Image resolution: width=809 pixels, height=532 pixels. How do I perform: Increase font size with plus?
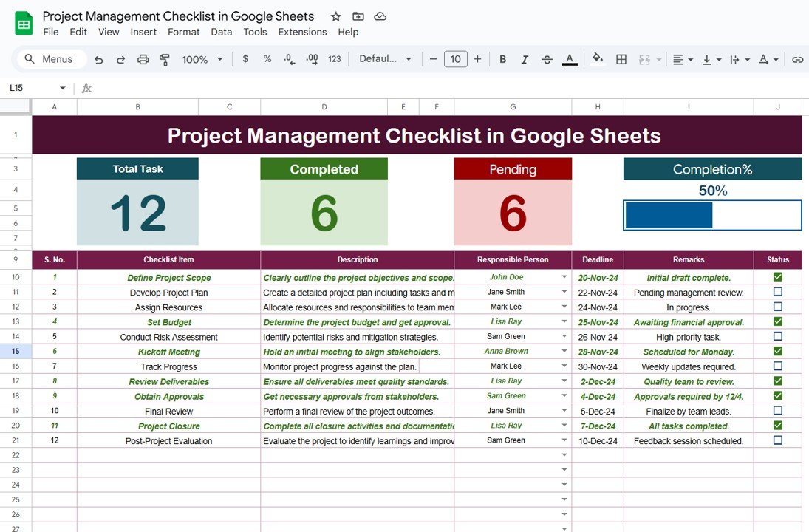[x=478, y=59]
